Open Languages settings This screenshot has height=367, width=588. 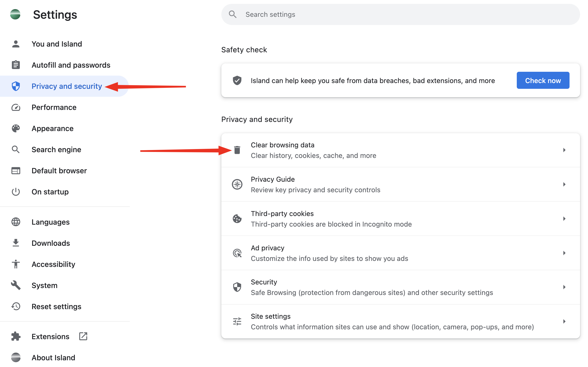point(64,222)
